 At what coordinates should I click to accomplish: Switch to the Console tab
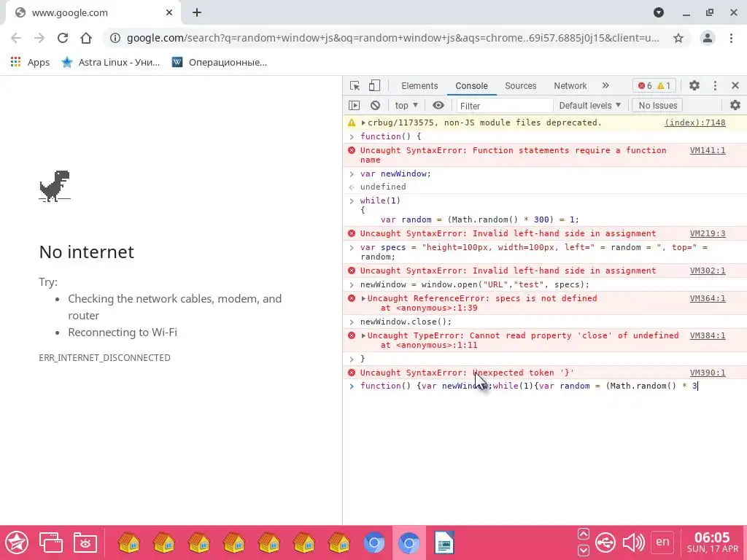tap(471, 86)
